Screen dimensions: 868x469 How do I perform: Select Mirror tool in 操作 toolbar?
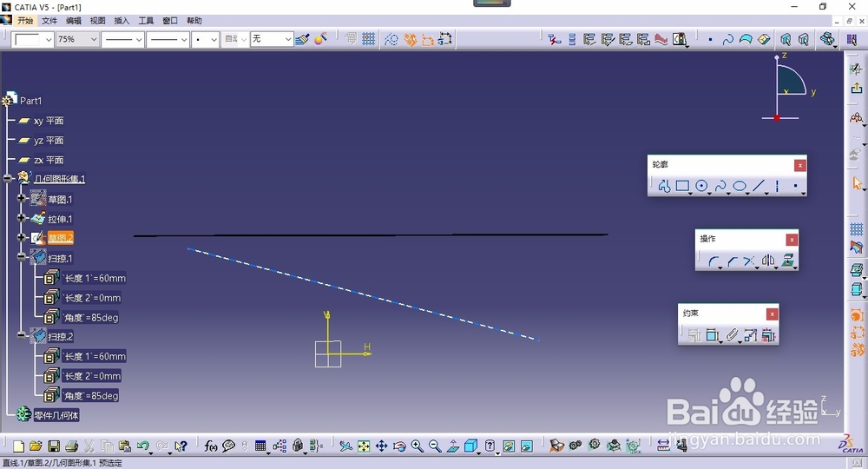pyautogui.click(x=768, y=261)
